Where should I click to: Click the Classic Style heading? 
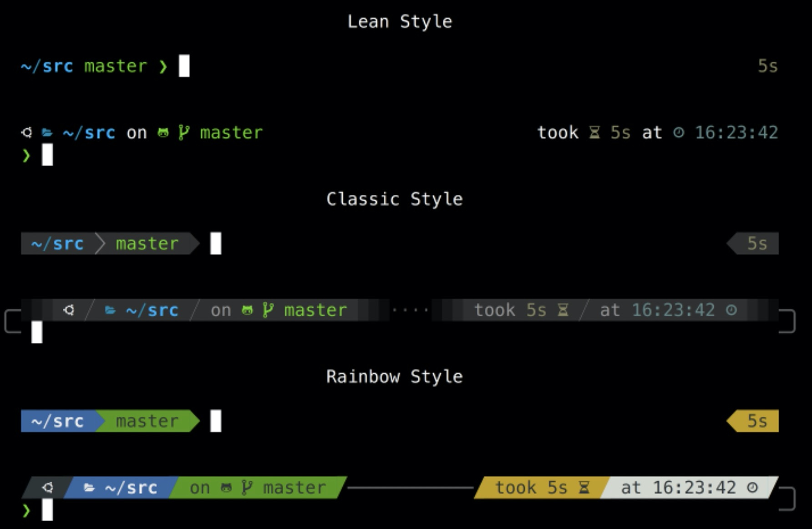tap(394, 199)
